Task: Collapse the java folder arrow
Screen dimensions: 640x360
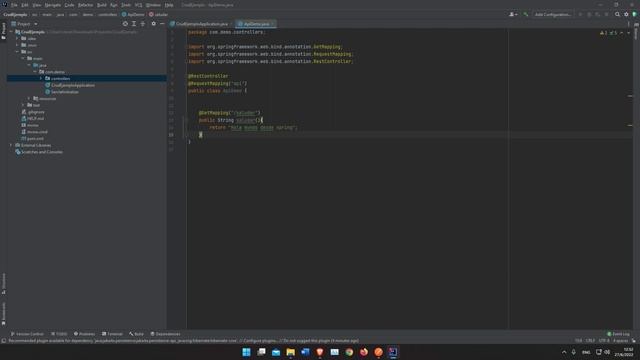Action: click(x=29, y=65)
